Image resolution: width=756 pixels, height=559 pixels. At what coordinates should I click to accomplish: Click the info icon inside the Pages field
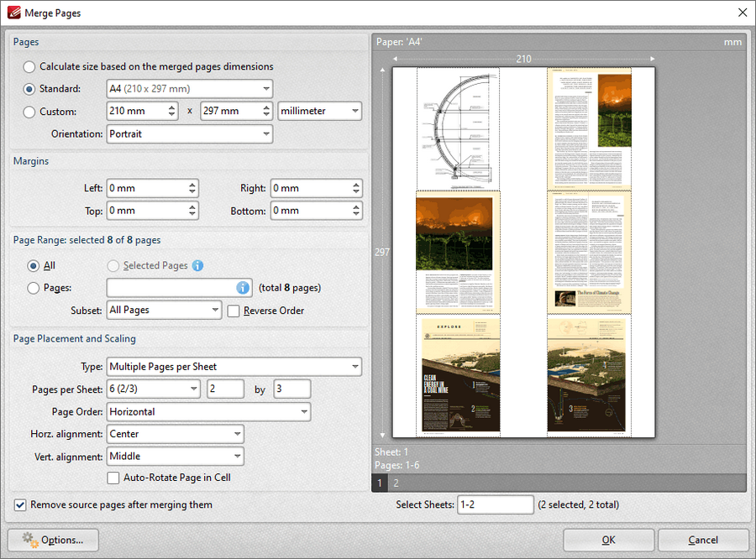[243, 288]
